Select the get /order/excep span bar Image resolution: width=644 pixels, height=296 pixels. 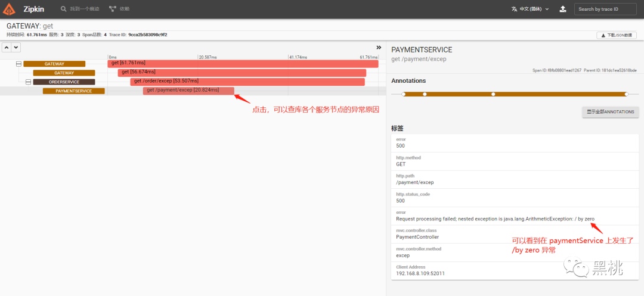click(247, 82)
